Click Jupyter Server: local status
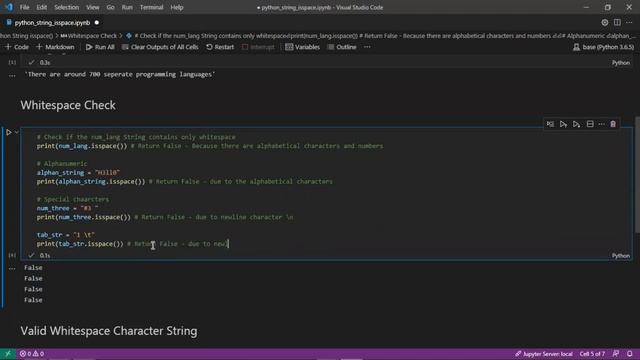The height and width of the screenshot is (360, 640). (x=543, y=354)
